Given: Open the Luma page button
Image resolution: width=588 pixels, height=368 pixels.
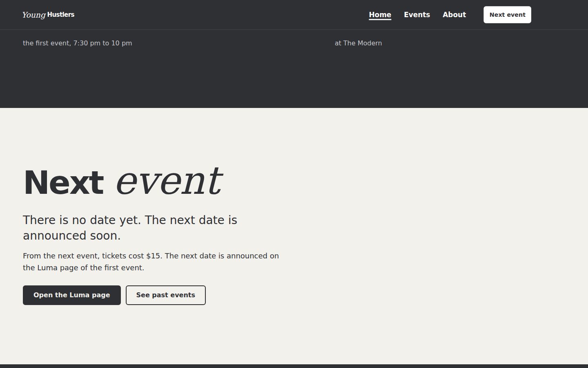Looking at the screenshot, I should tap(72, 295).
